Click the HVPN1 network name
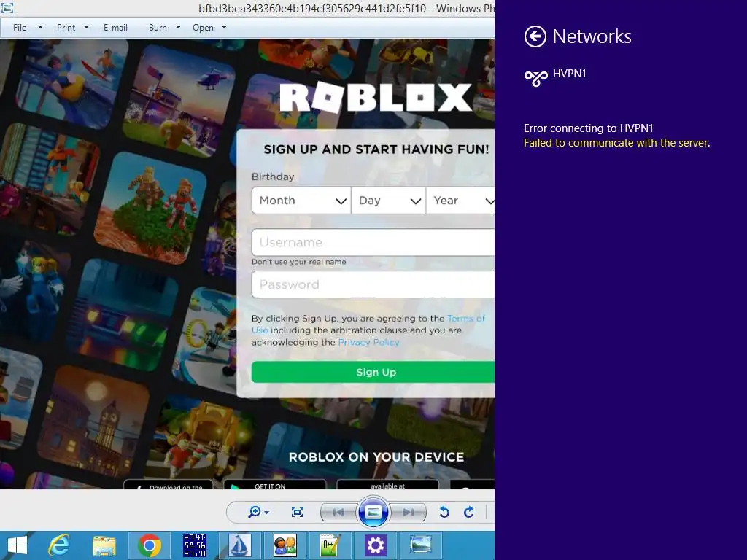 [569, 74]
